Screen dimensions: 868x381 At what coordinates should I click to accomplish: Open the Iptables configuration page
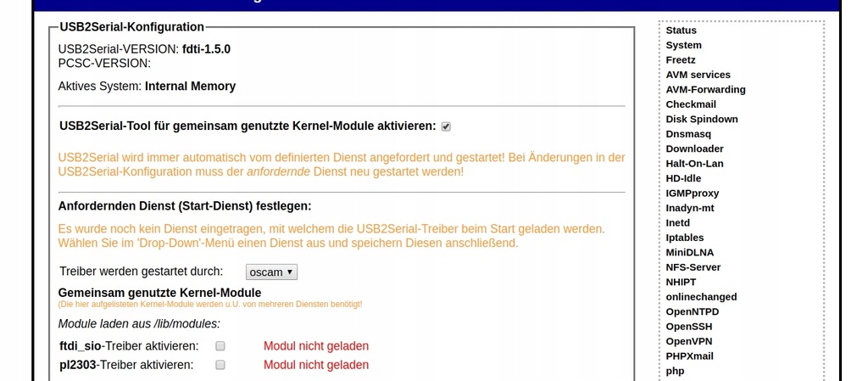pyautogui.click(x=685, y=238)
